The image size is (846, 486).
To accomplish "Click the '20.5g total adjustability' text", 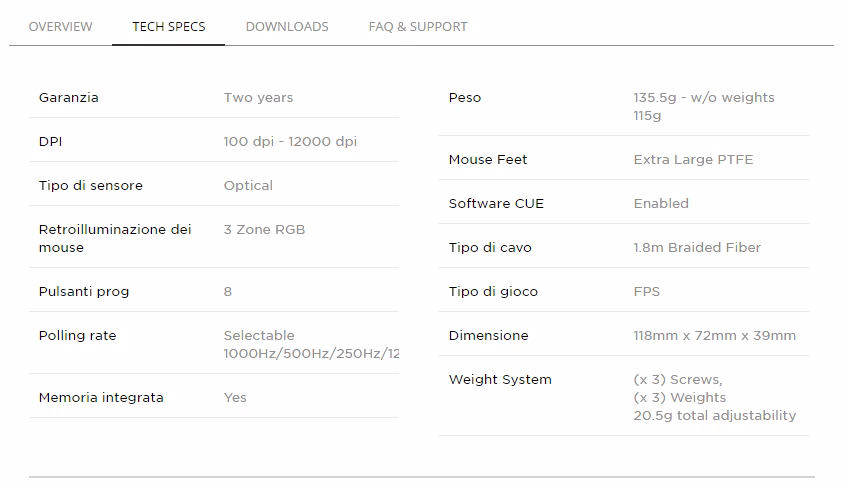I will click(714, 415).
